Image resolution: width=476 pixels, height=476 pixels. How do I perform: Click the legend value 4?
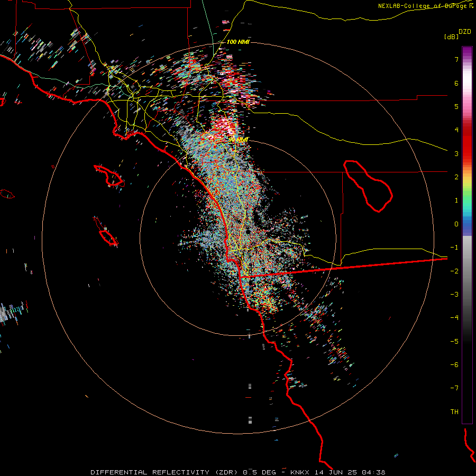pos(456,130)
